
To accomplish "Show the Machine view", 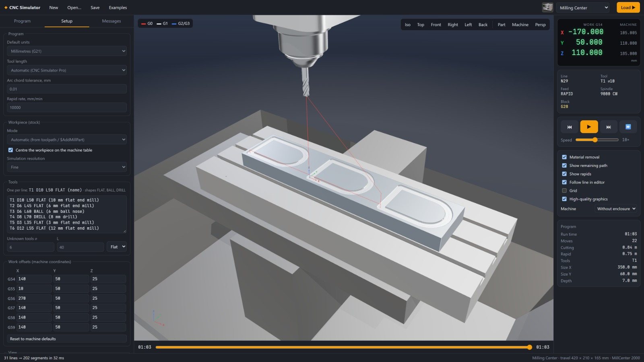I will point(520,25).
